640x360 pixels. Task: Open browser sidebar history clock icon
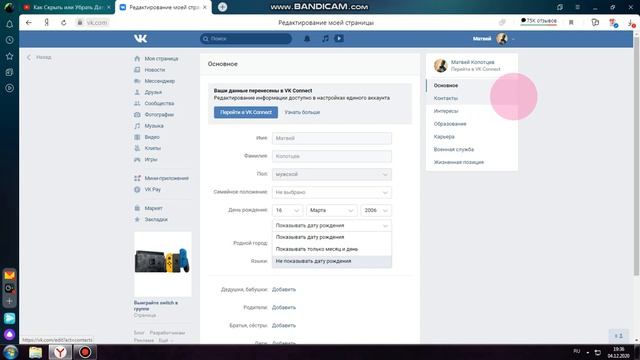(9, 40)
